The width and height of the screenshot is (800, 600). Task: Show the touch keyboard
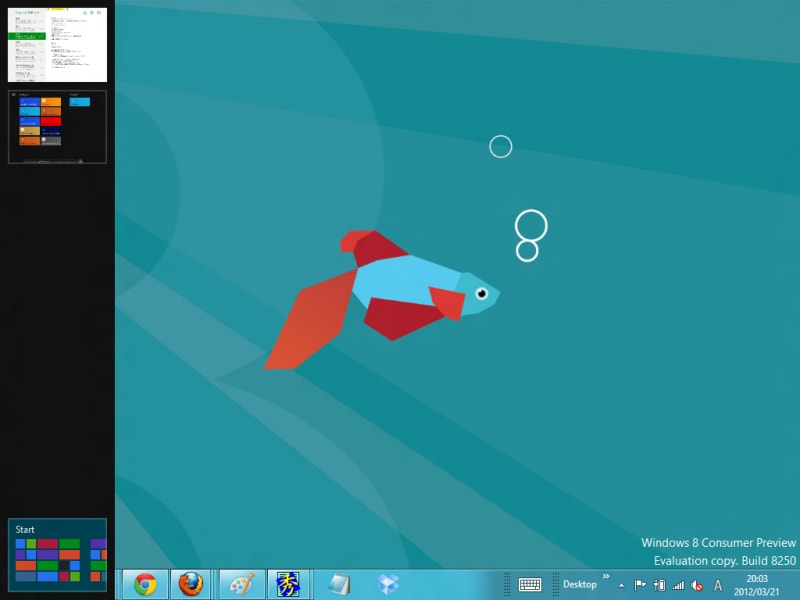click(x=530, y=585)
